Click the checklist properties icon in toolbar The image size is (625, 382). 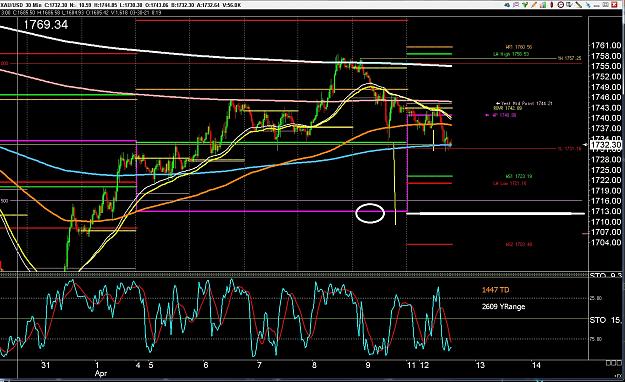tap(569, 5)
